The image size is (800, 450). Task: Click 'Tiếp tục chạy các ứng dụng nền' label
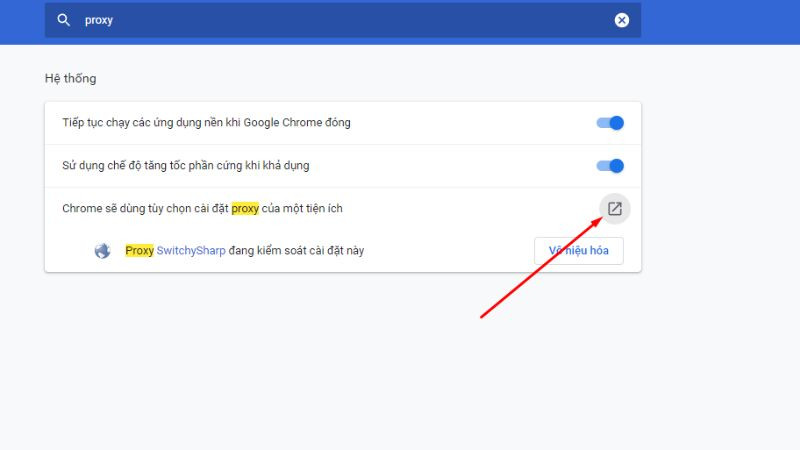tap(206, 123)
